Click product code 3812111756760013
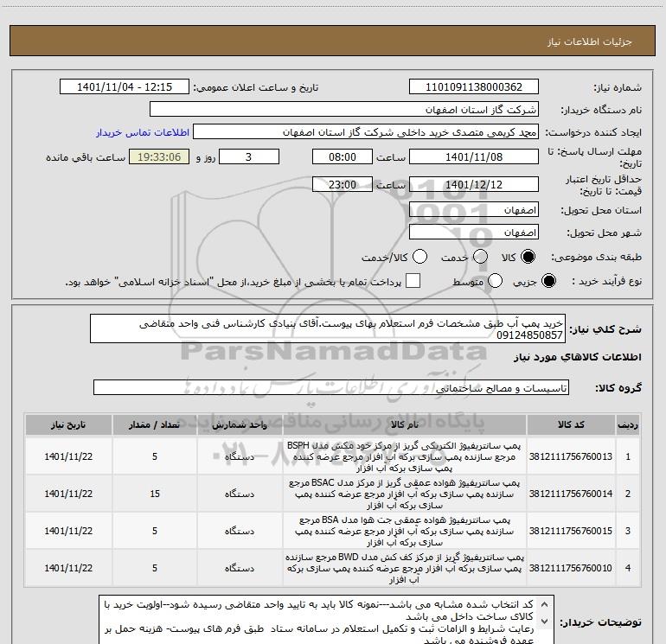Viewport: 666px width, 644px height. click(571, 456)
